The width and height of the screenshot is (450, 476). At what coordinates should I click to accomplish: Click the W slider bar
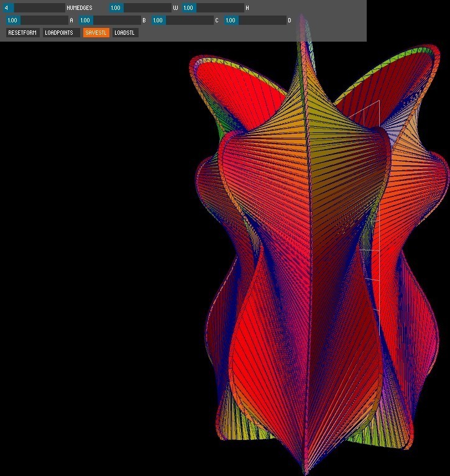pos(140,8)
